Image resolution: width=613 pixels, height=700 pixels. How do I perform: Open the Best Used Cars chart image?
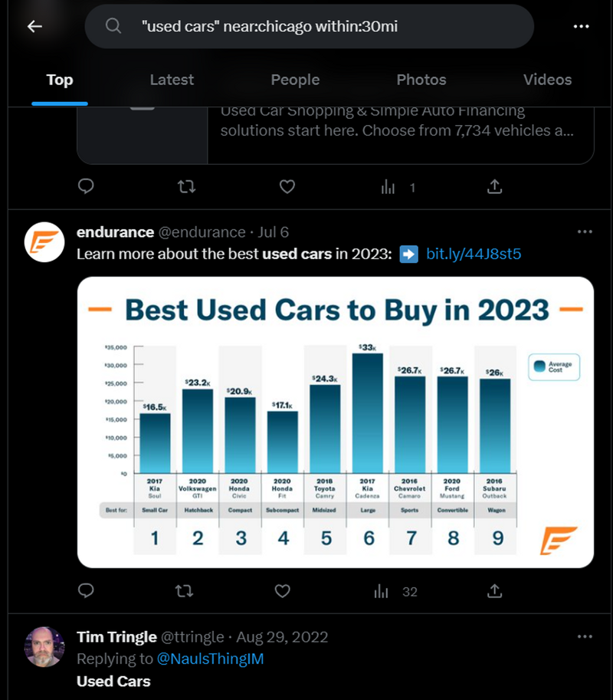(336, 422)
